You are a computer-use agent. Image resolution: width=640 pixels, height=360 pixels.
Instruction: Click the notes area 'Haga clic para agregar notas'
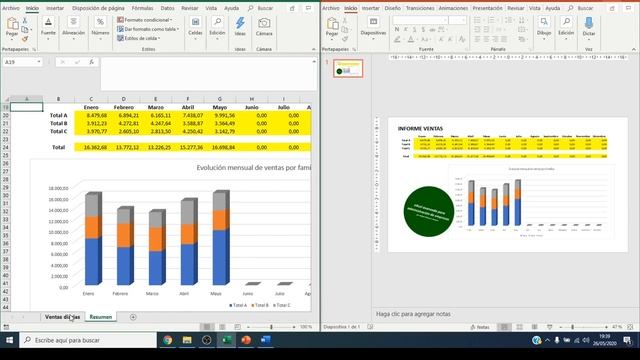(x=413, y=314)
